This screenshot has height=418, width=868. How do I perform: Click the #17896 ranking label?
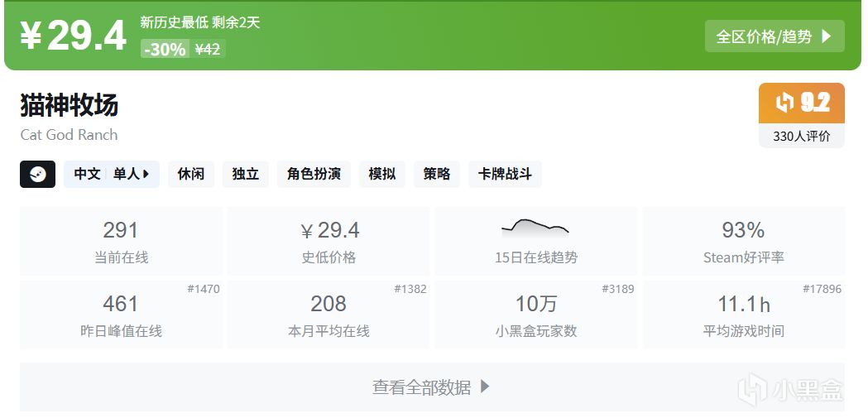coord(822,289)
